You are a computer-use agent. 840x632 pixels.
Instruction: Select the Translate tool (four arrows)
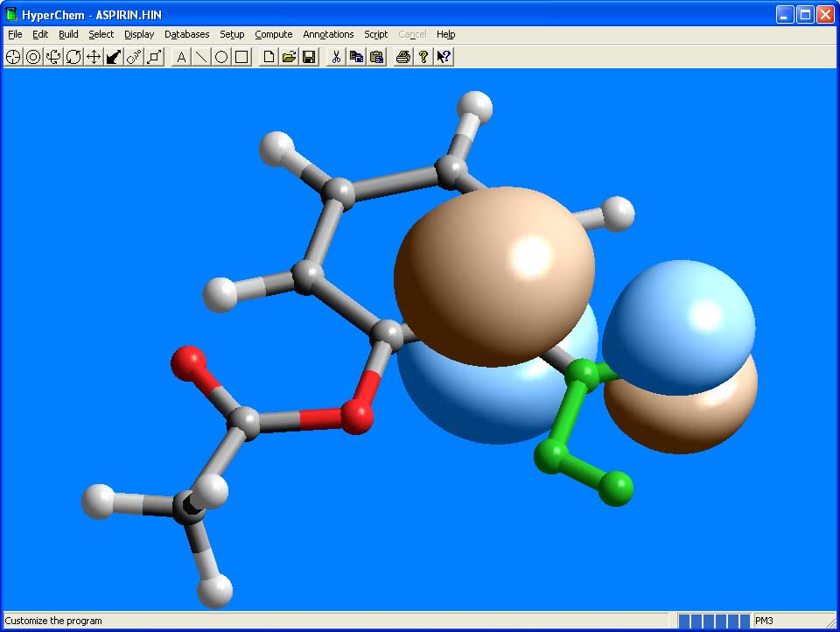click(94, 57)
